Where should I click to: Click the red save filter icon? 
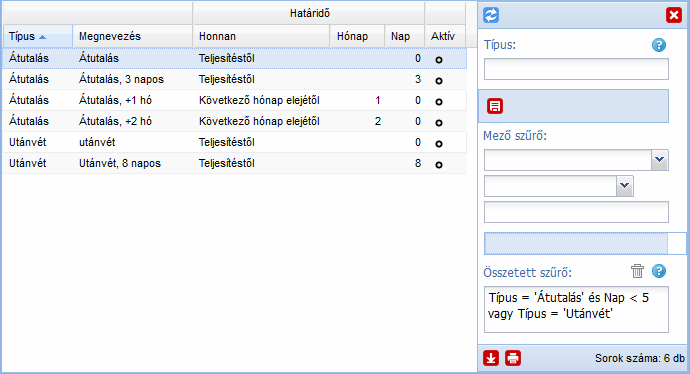click(x=495, y=106)
